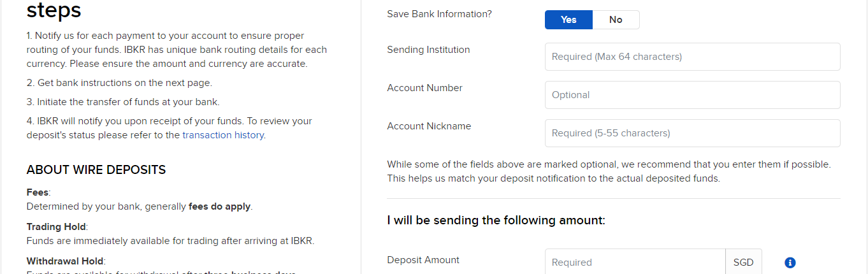Click the Account Number label text

pos(424,88)
